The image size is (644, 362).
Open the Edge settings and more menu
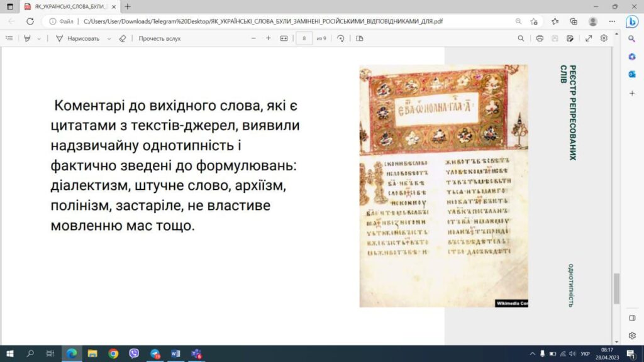coord(612,21)
